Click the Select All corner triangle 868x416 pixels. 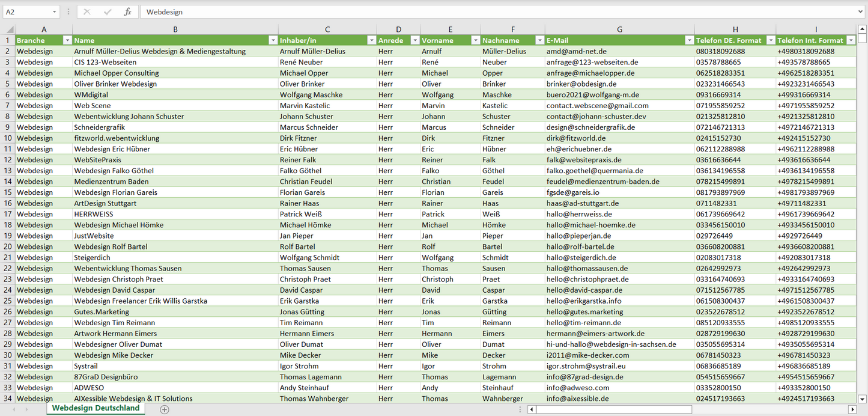[8, 29]
